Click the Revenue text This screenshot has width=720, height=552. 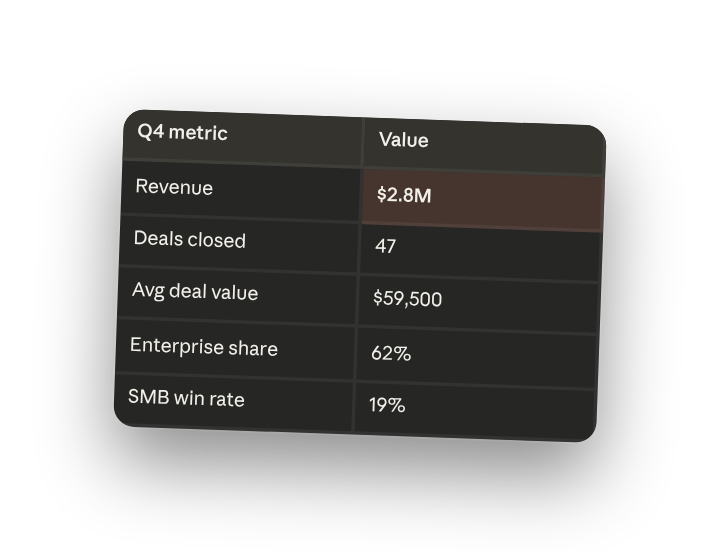[x=174, y=187]
